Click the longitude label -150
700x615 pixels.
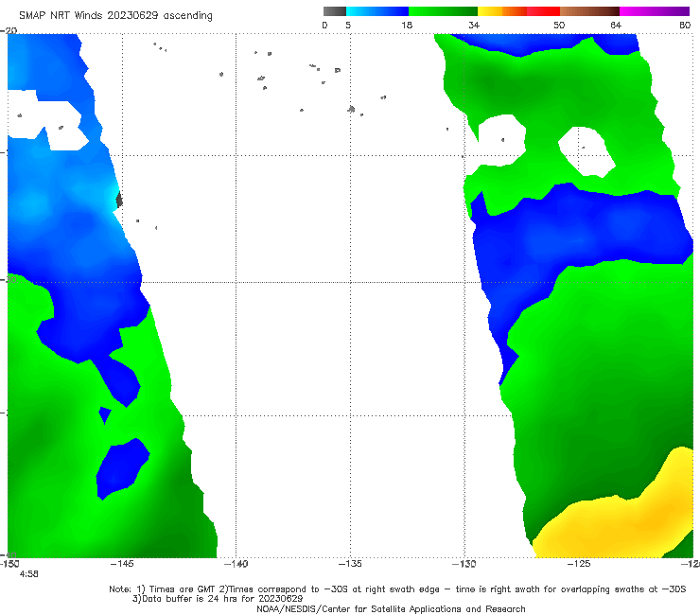[x=9, y=564]
